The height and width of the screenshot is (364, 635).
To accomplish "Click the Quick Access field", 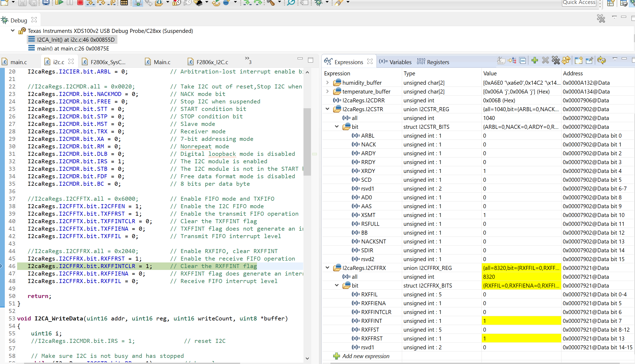I will [x=579, y=3].
